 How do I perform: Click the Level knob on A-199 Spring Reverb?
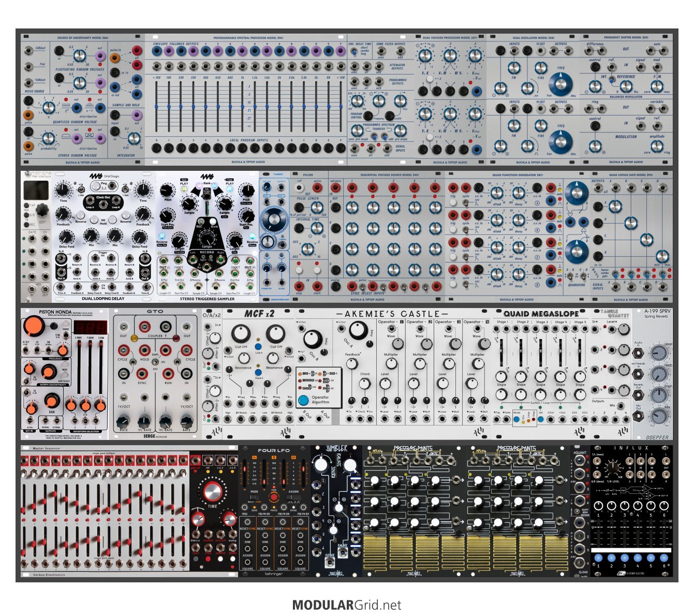[x=659, y=353]
